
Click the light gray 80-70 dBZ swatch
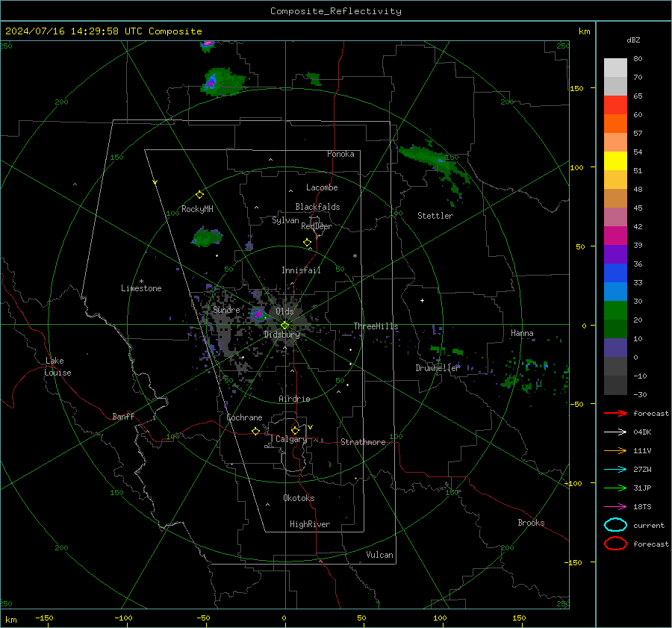point(615,68)
